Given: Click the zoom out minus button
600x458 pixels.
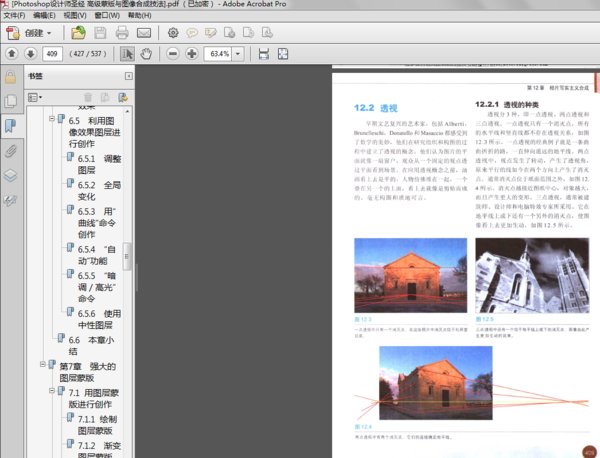Looking at the screenshot, I should pos(171,53).
